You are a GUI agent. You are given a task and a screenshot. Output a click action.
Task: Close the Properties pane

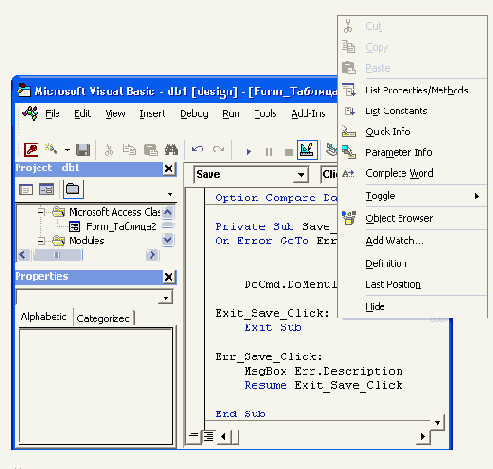[169, 277]
